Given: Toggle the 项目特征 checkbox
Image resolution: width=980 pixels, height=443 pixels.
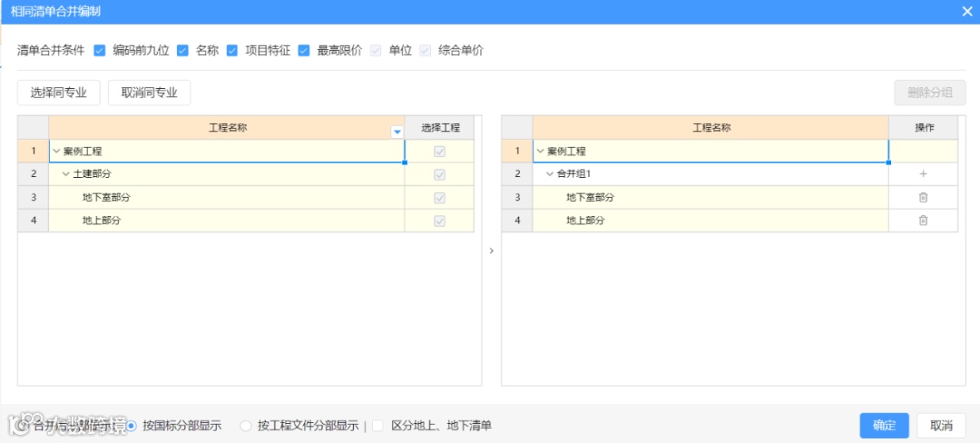Looking at the screenshot, I should tap(232, 51).
